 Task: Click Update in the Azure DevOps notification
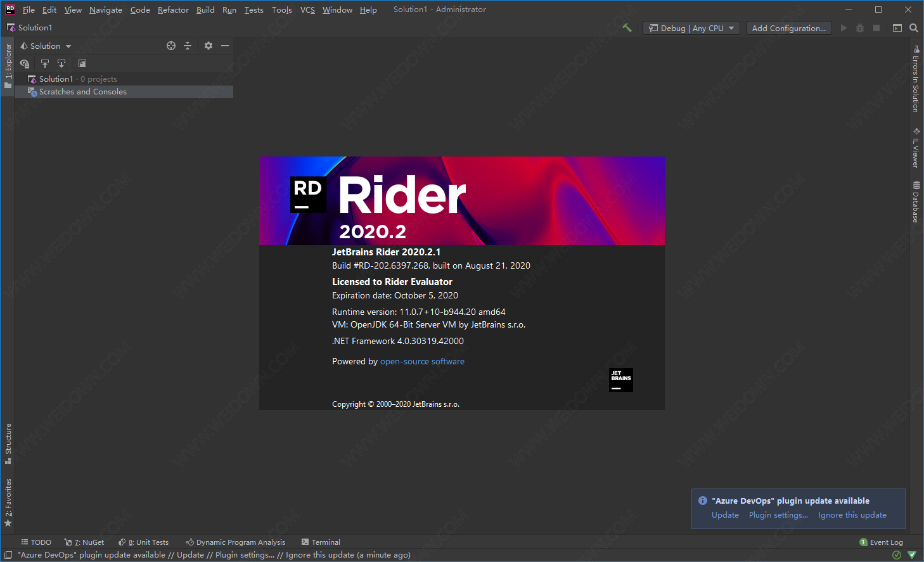pyautogui.click(x=725, y=515)
